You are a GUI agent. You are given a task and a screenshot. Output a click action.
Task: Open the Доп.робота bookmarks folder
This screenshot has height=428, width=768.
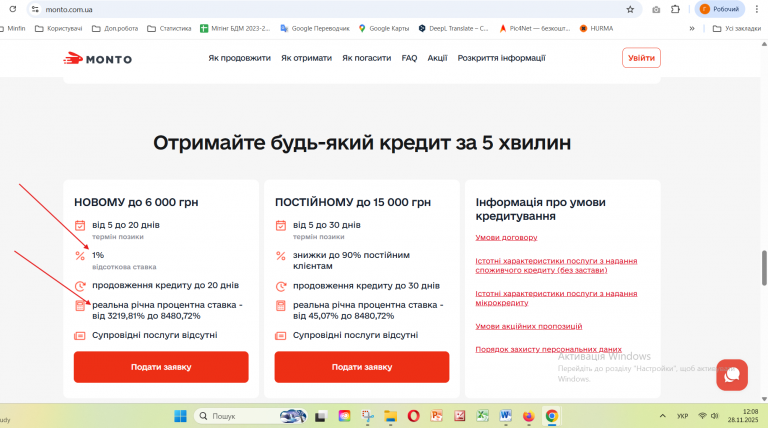pos(115,28)
